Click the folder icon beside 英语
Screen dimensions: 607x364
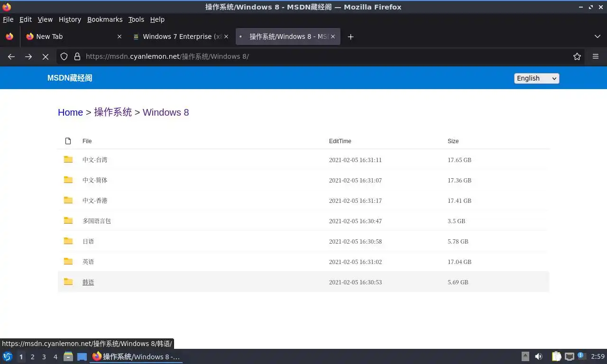[x=68, y=261]
